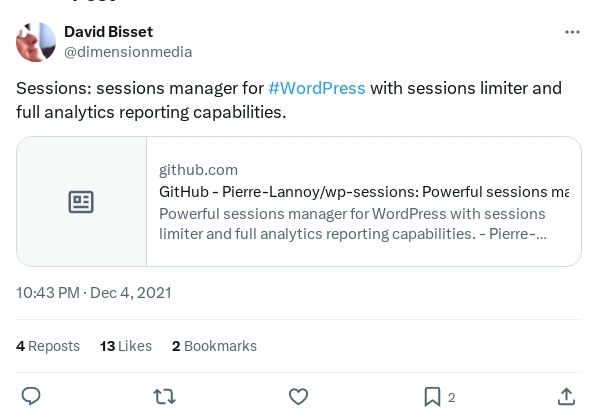Bookmark the post using the bookmark icon
598x410 pixels.
point(432,397)
